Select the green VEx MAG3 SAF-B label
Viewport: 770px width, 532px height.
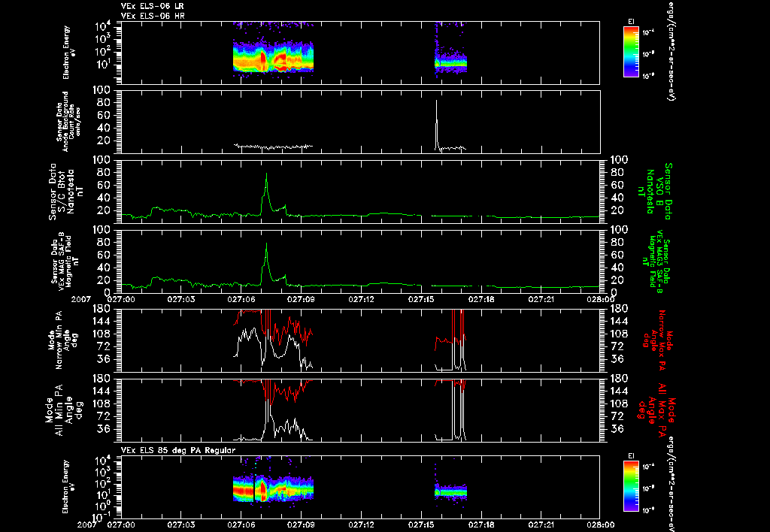point(657,261)
